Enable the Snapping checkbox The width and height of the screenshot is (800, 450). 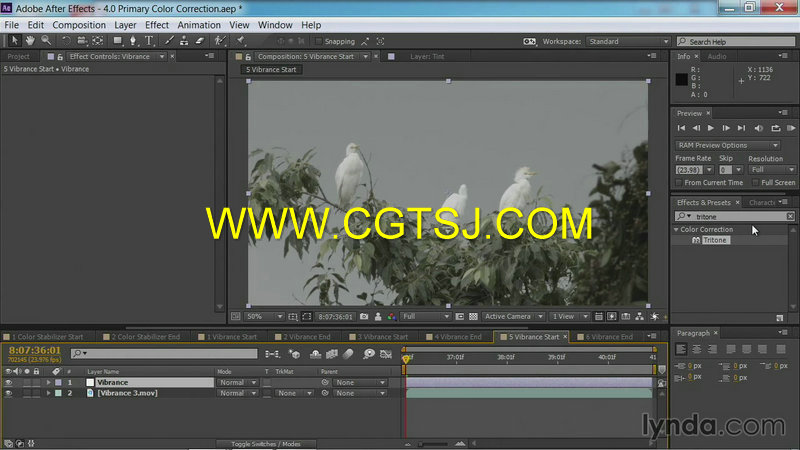tap(319, 41)
